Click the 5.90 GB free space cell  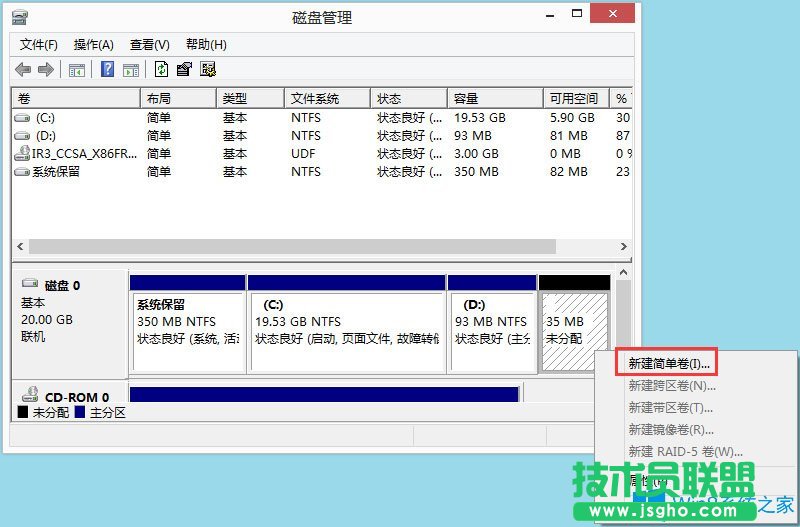coord(572,118)
